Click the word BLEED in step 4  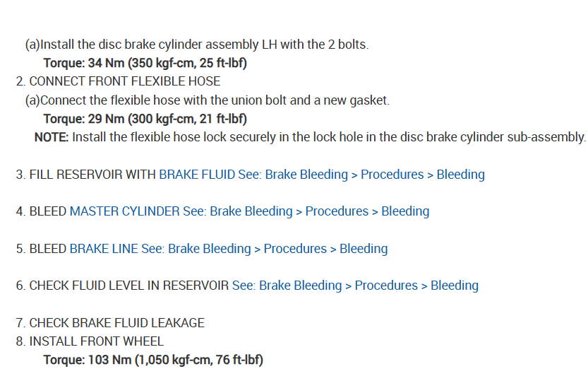point(48,211)
